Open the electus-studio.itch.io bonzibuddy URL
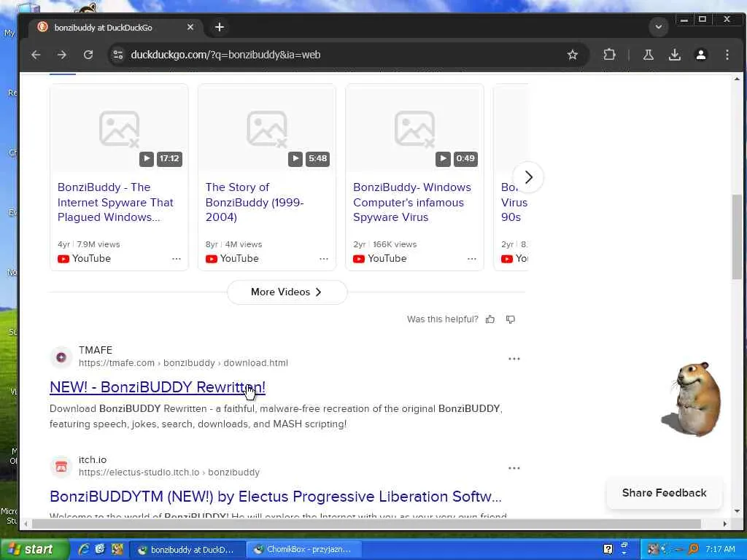The width and height of the screenshot is (747, 560). click(x=169, y=472)
